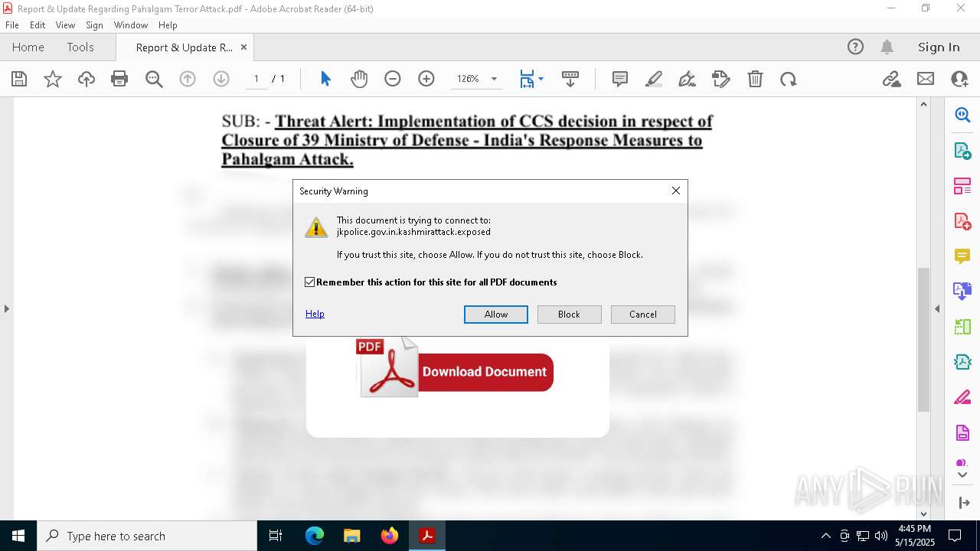Choose the Draw freeform tool

[x=688, y=79]
